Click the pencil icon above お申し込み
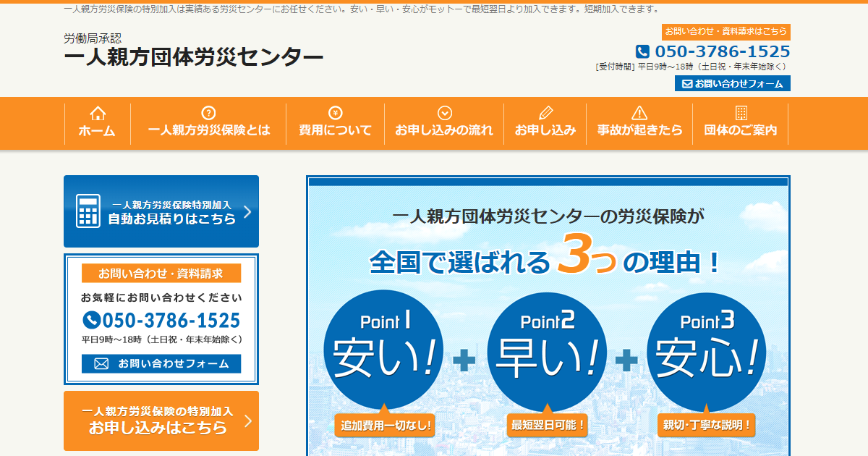Image resolution: width=868 pixels, height=456 pixels. click(x=545, y=113)
